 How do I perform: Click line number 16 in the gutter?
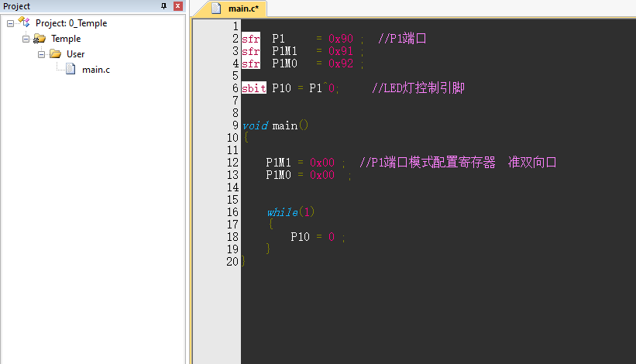pos(232,212)
